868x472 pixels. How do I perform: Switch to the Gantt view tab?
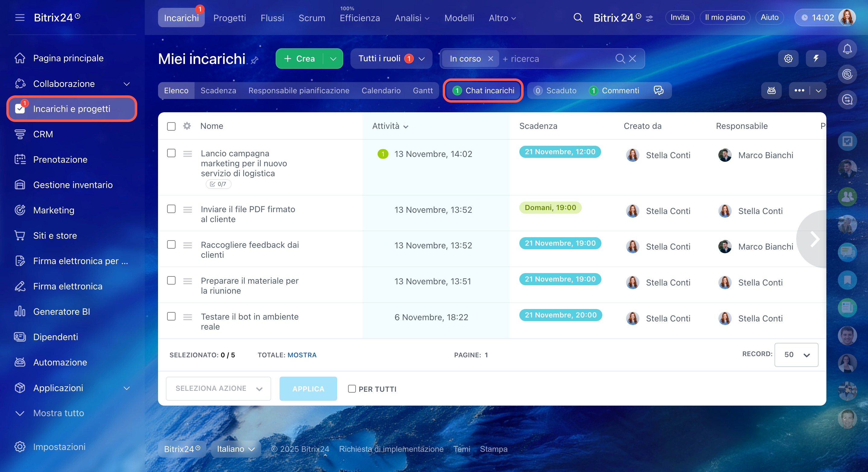pos(423,90)
